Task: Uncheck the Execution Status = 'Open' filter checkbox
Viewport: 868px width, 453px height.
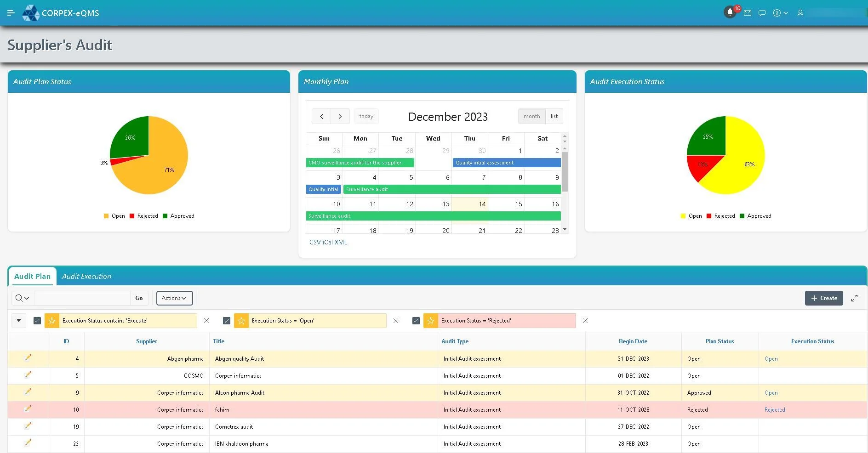Action: click(227, 321)
